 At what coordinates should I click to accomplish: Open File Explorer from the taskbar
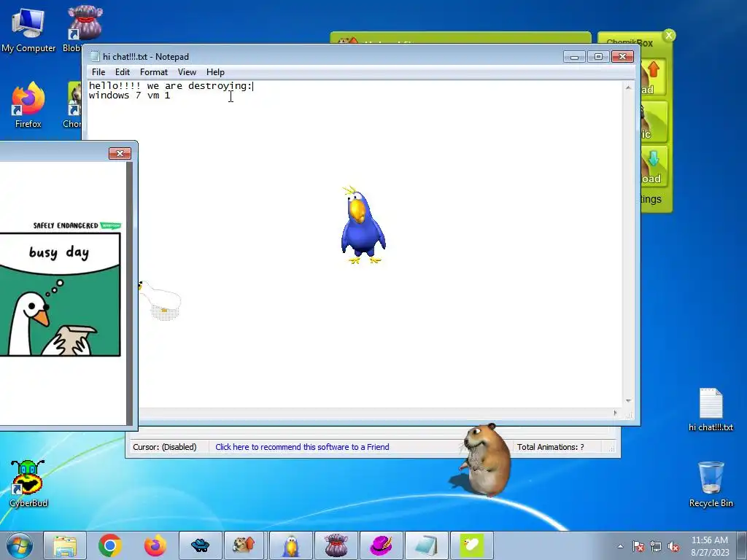[x=65, y=545]
